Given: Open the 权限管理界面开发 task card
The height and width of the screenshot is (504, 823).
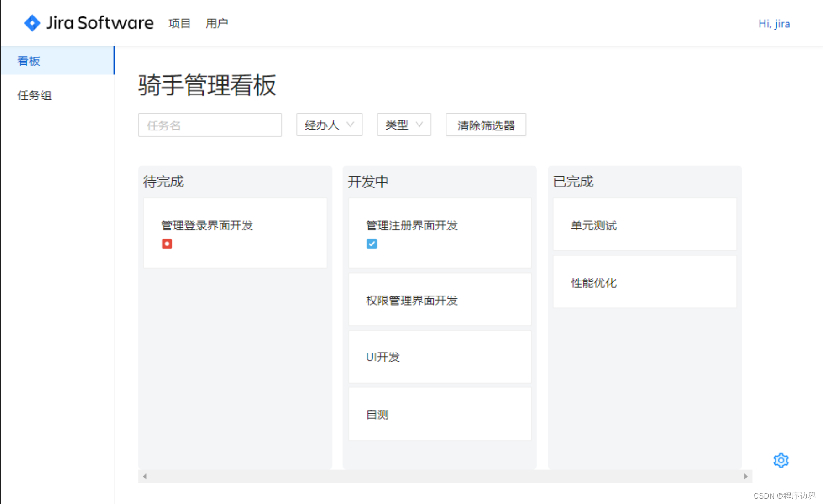Looking at the screenshot, I should coord(440,300).
